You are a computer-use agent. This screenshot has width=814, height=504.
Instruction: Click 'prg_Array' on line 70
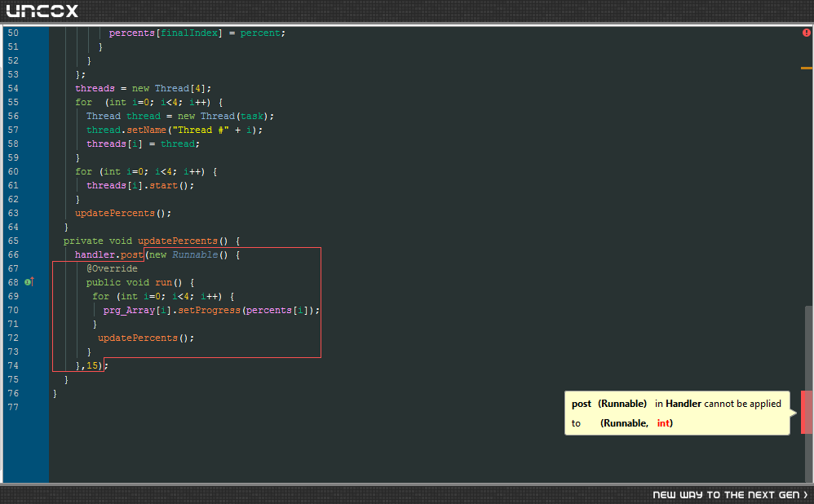tap(129, 311)
